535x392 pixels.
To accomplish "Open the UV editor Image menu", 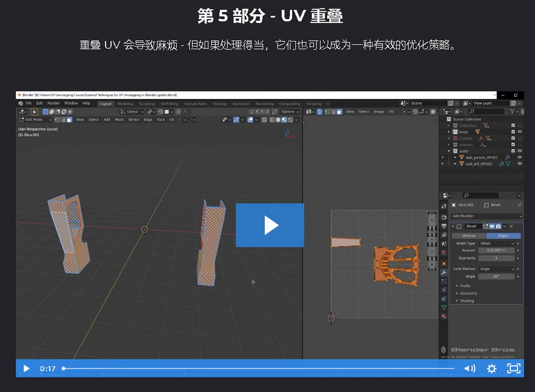I will point(379,112).
